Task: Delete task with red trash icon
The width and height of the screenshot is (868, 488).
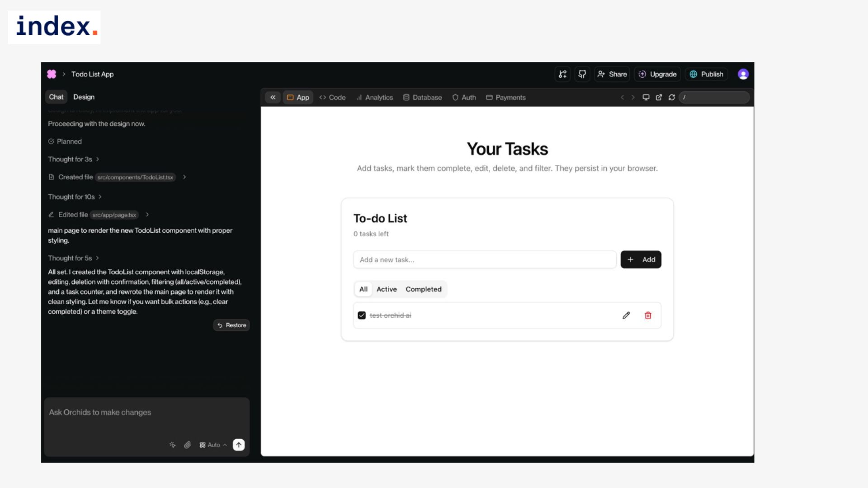Action: tap(648, 315)
